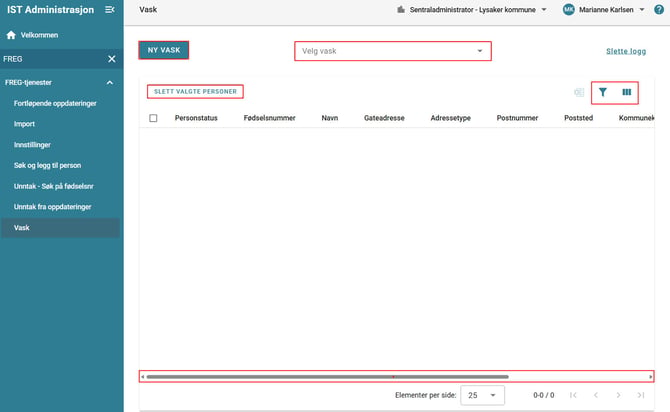Click the horizontal scrollbar thumb

pyautogui.click(x=327, y=377)
